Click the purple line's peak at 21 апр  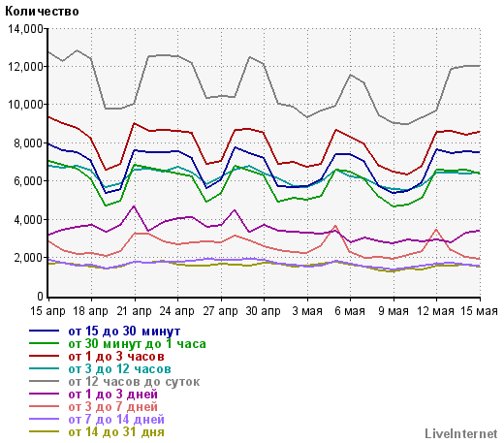pos(134,206)
